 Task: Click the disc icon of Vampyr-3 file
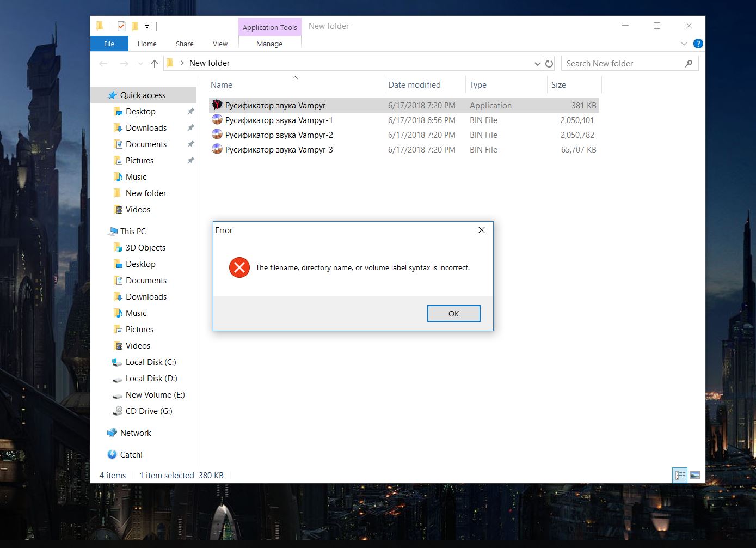(x=217, y=149)
